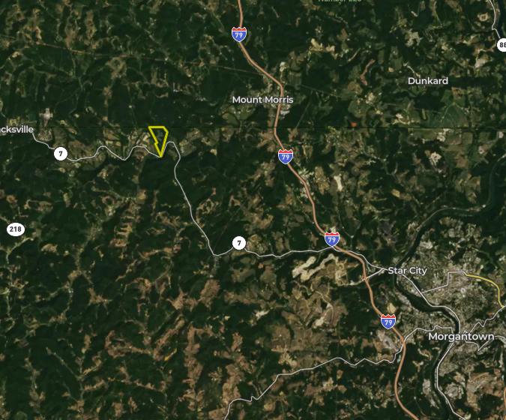This screenshot has height=420, width=506.
Task: Select the yellow outlined parcel polygon
Action: [158, 141]
